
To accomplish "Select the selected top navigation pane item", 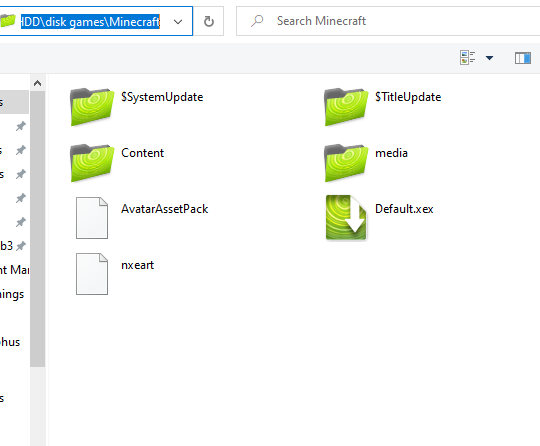I will (14, 102).
